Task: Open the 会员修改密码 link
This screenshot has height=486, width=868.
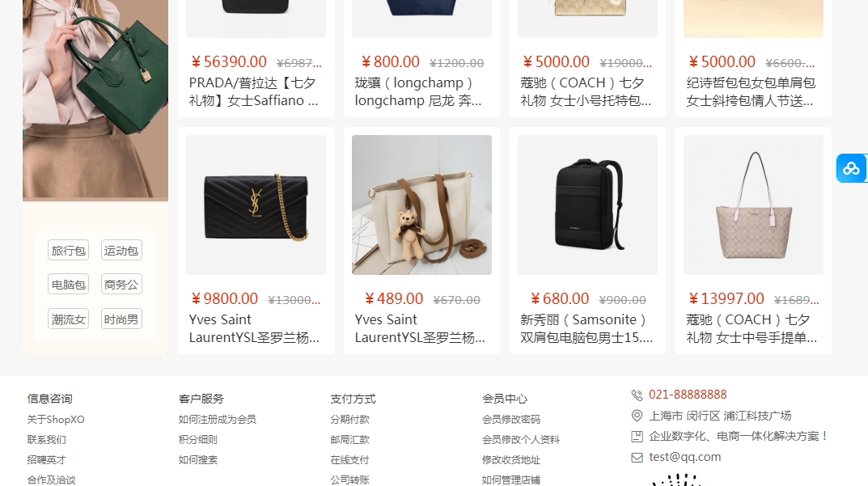Action: tap(511, 420)
